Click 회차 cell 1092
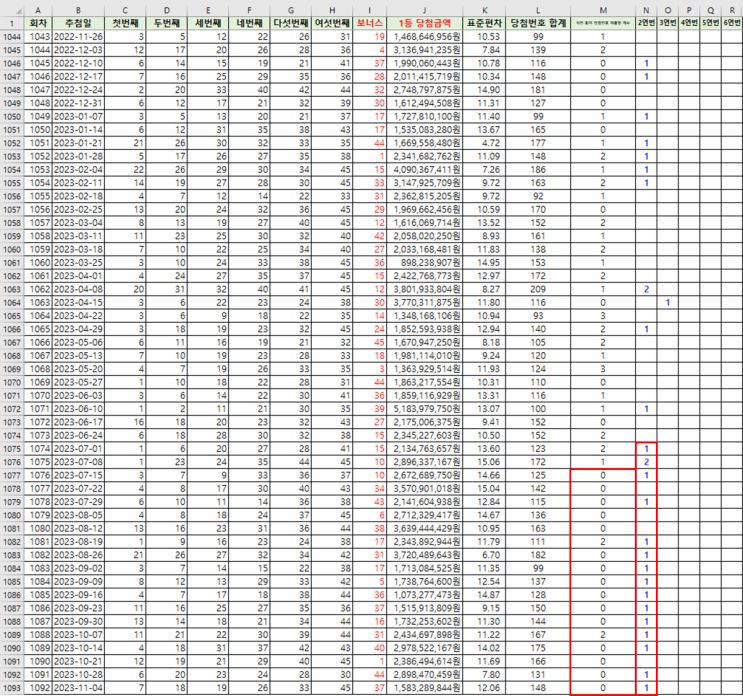 pos(38,687)
